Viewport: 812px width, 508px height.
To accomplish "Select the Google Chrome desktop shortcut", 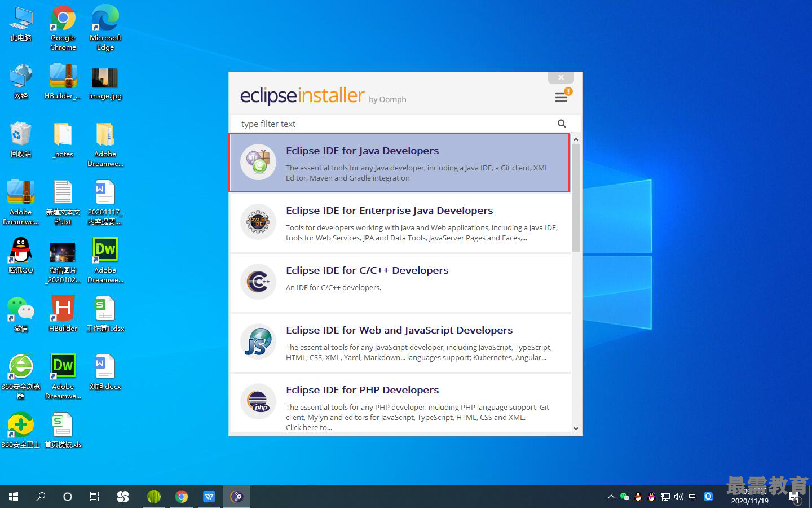I will [x=63, y=28].
